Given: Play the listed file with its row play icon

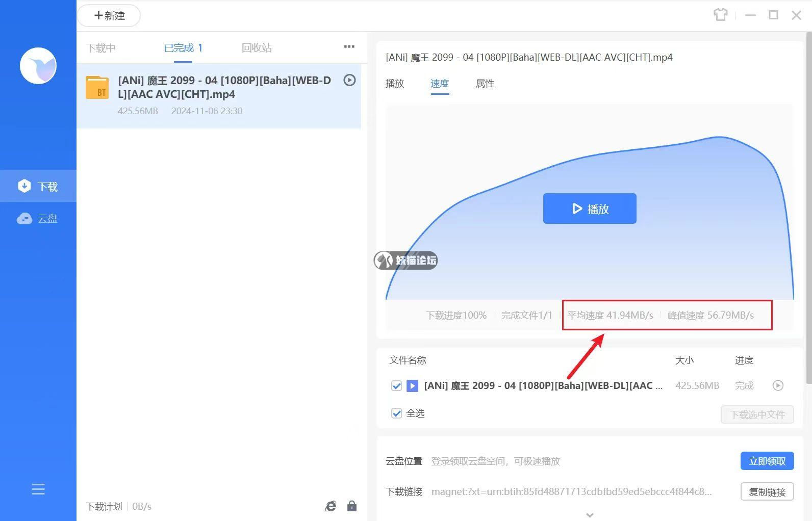Looking at the screenshot, I should (778, 385).
